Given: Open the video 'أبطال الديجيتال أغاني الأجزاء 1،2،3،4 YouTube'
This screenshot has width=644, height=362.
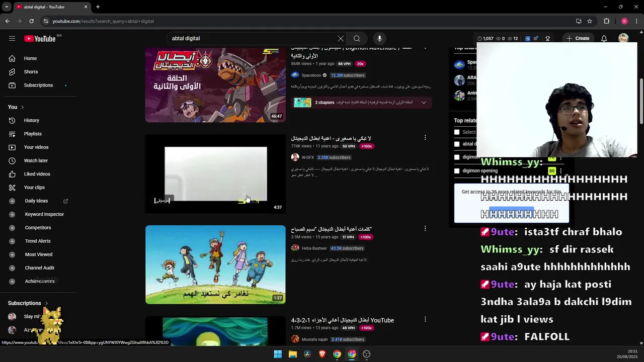Looking at the screenshot, I should [342, 320].
